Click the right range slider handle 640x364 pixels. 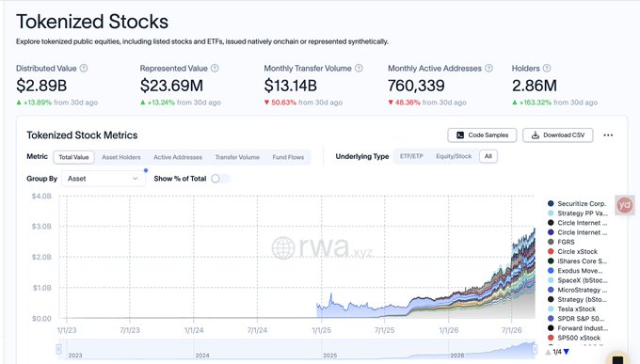tap(535, 349)
